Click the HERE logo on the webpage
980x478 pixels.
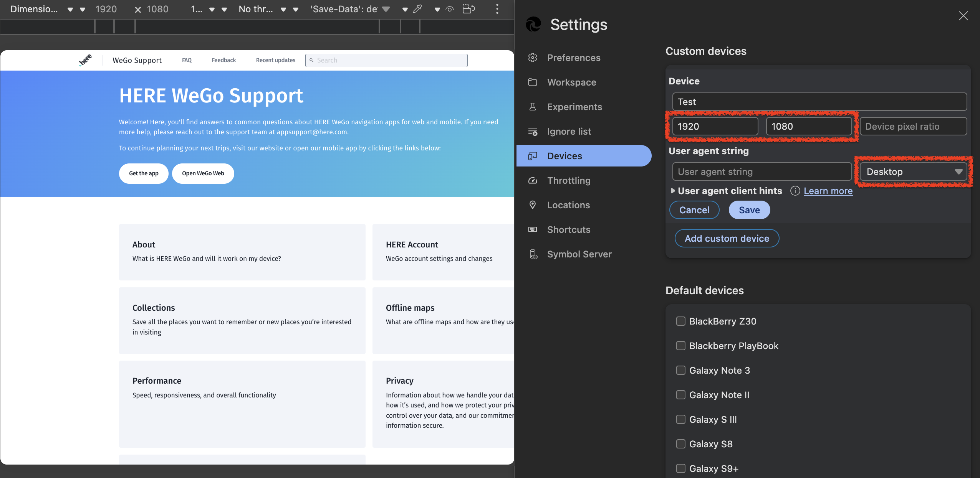point(85,60)
